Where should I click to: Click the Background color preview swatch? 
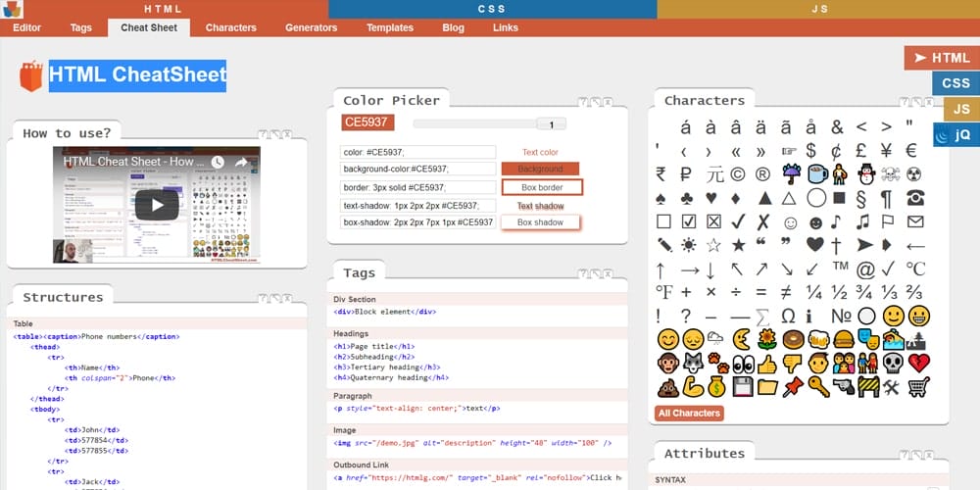540,169
